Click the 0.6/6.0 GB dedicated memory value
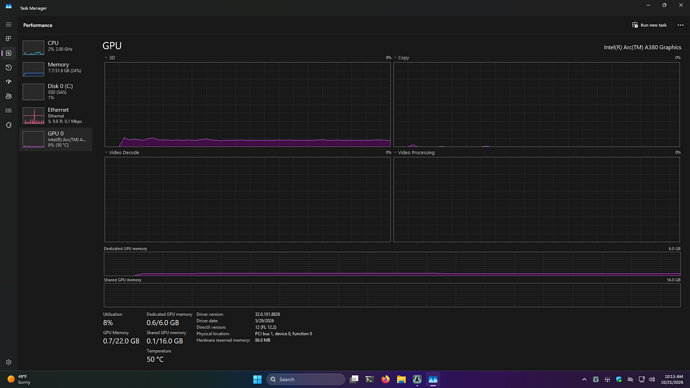Screen dimensions: 690x388 pyautogui.click(x=162, y=322)
